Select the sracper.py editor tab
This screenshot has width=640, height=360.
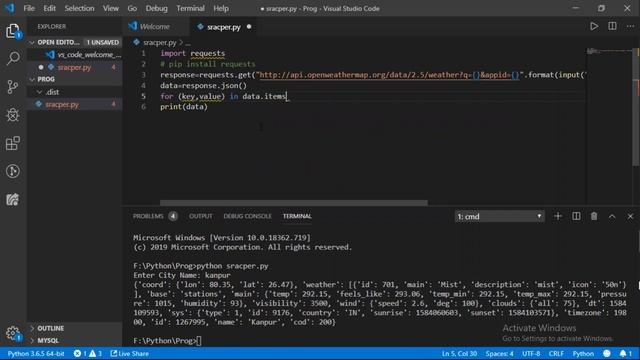point(224,27)
